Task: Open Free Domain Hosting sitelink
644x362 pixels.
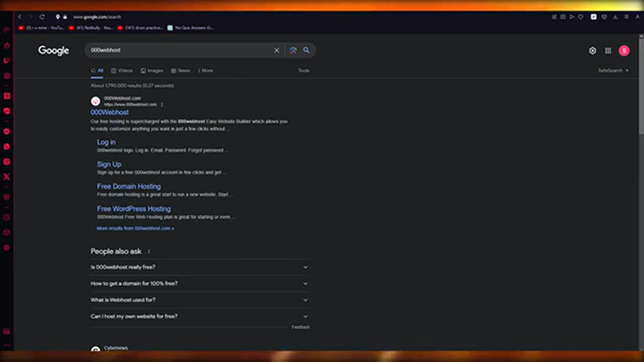Action: point(129,186)
